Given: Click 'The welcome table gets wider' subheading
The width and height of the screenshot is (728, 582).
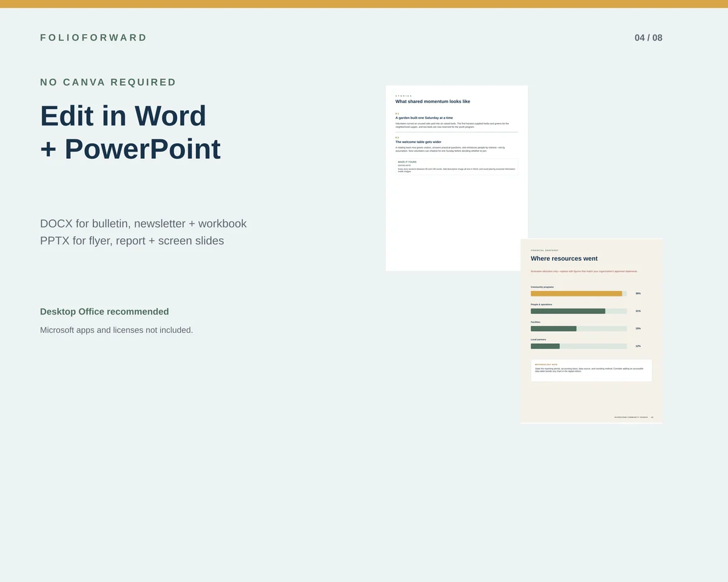Looking at the screenshot, I should [419, 142].
